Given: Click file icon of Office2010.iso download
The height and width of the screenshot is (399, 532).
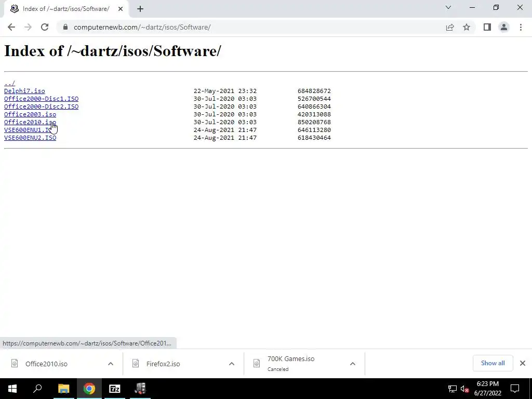Looking at the screenshot, I should pos(15,363).
